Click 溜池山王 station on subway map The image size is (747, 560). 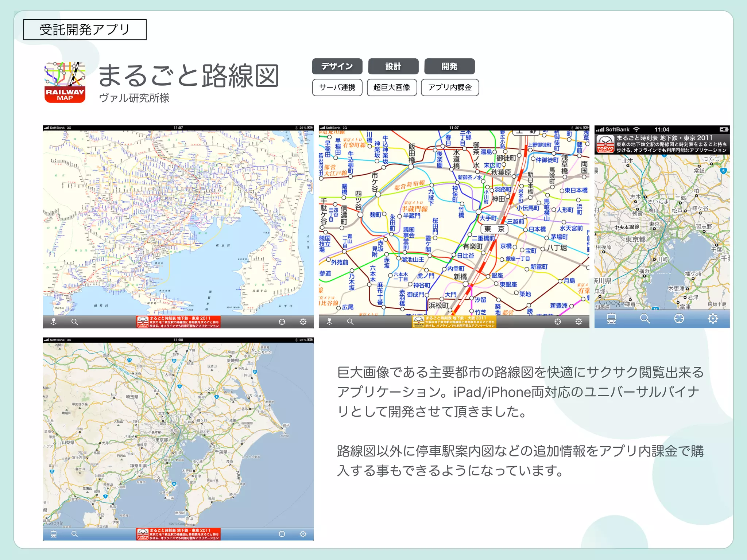point(413,259)
